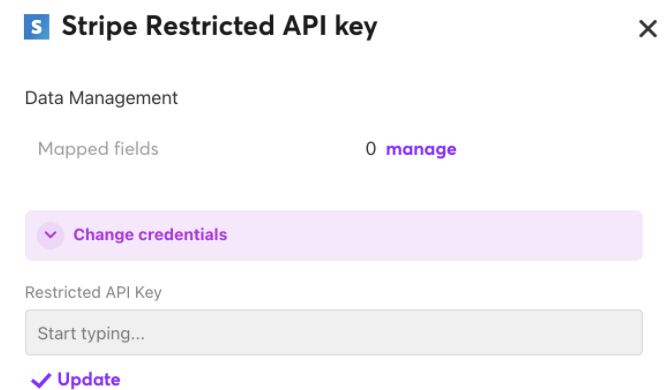Click the Stripe Restricted API key title

coord(219,26)
